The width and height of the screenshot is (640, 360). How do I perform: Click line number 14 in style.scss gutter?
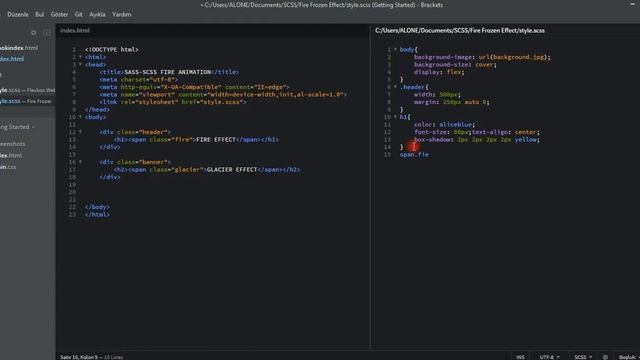pos(387,147)
